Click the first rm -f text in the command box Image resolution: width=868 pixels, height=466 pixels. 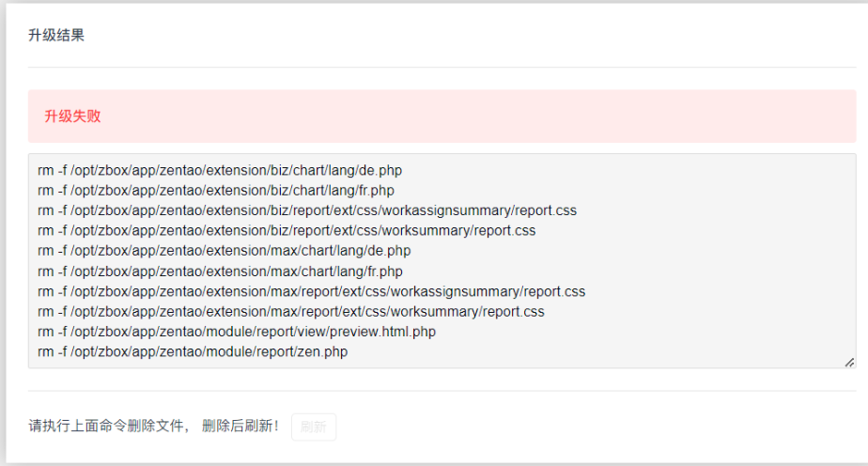(x=52, y=170)
